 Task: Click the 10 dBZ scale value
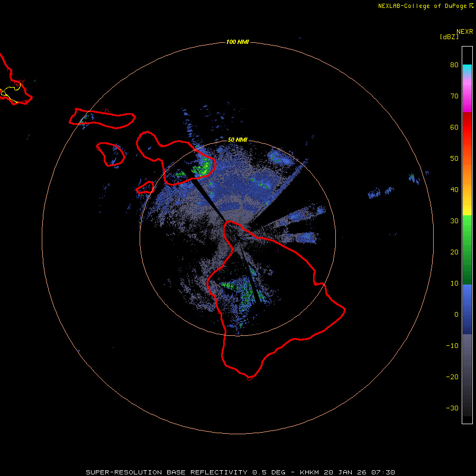(454, 283)
